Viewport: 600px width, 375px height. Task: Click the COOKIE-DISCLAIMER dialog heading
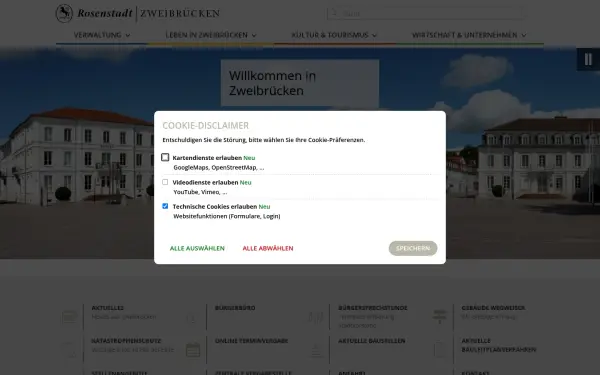tap(205, 126)
